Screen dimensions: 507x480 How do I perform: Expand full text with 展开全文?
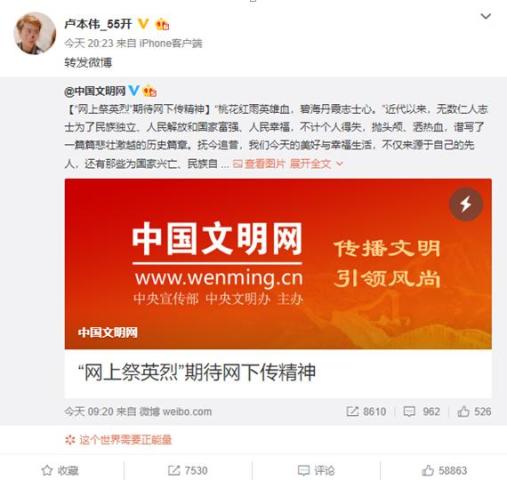316,164
